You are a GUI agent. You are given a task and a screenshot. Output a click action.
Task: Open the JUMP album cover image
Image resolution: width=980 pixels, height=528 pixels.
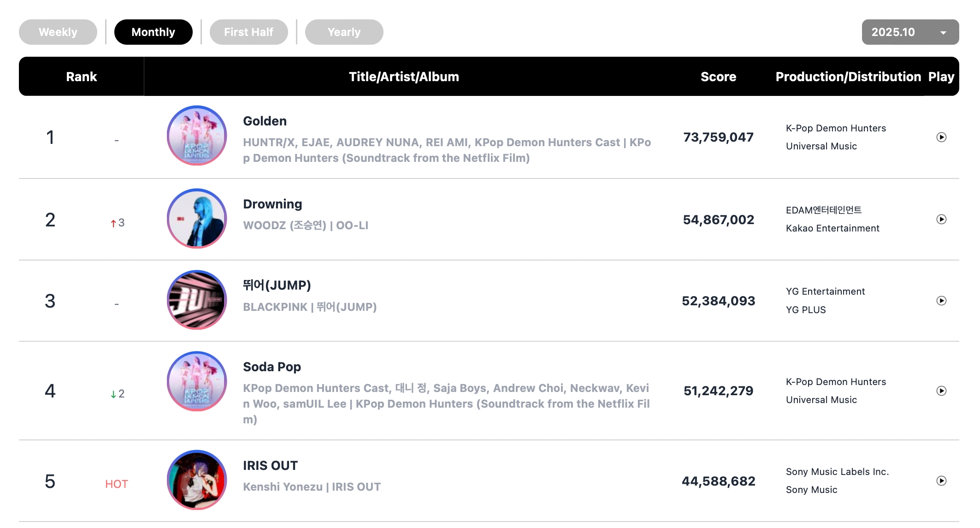pos(197,300)
